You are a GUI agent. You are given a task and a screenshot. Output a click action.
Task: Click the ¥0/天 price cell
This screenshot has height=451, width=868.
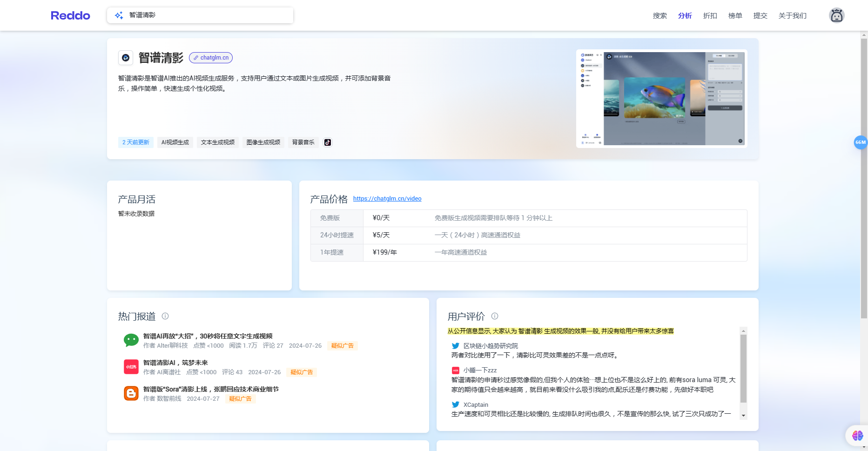(x=381, y=218)
